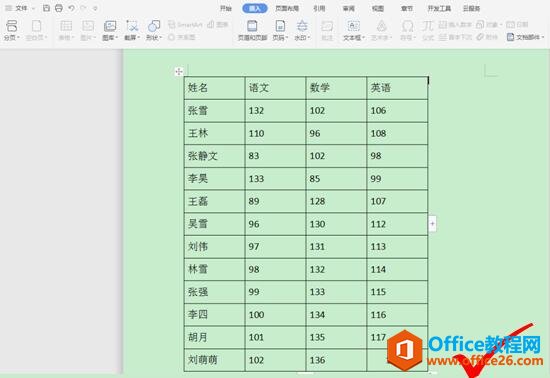Click the header cell labeled 数学
The image size is (550, 378).
pyautogui.click(x=336, y=88)
